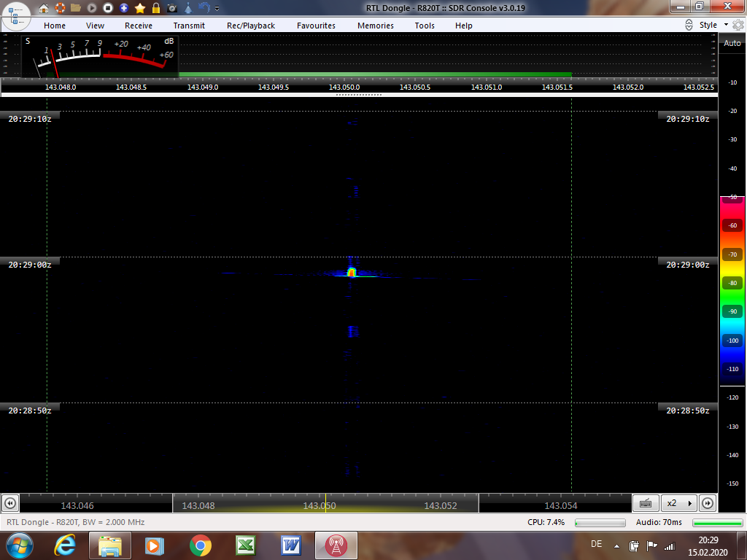Open the Memories ribbon tab
This screenshot has width=747, height=560.
pyautogui.click(x=376, y=26)
